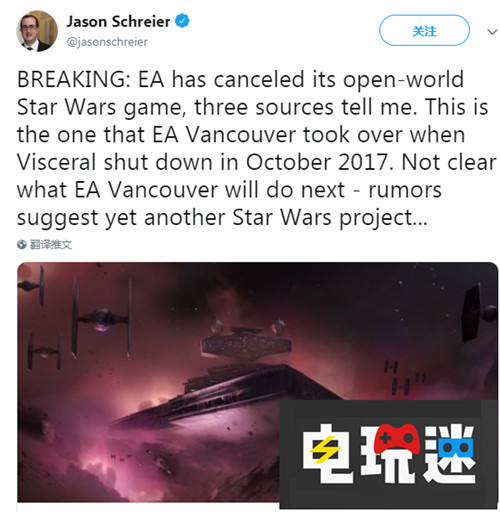Click the globe icon beside translate tweet

(22, 244)
